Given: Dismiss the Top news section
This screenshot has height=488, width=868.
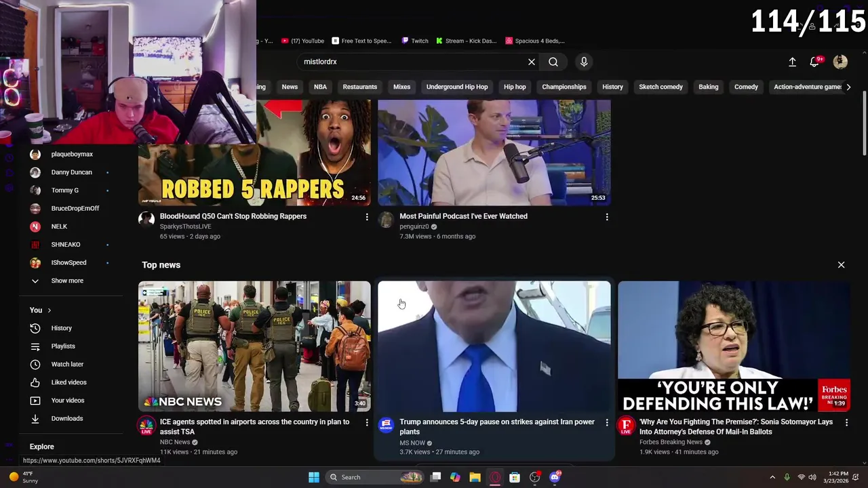Looking at the screenshot, I should pos(841,265).
